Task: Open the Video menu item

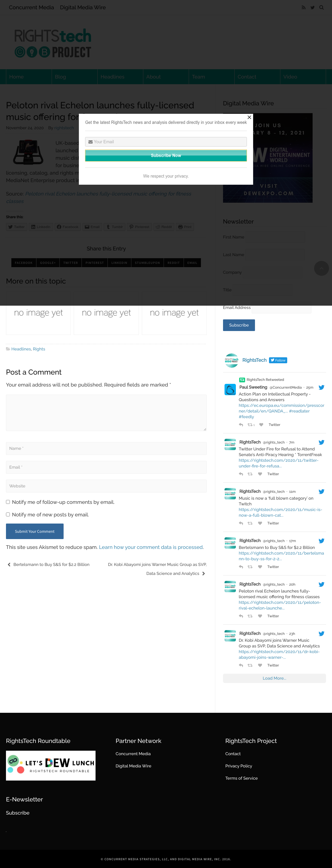Action: click(303, 77)
